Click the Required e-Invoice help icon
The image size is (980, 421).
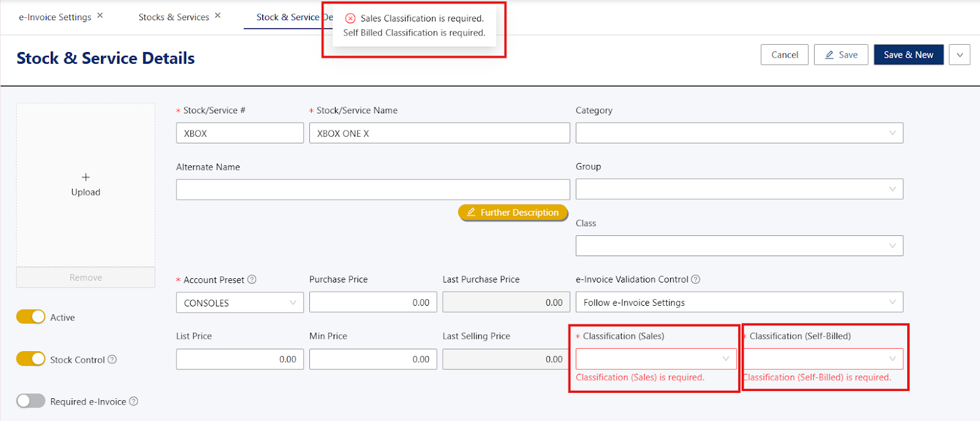(x=134, y=401)
